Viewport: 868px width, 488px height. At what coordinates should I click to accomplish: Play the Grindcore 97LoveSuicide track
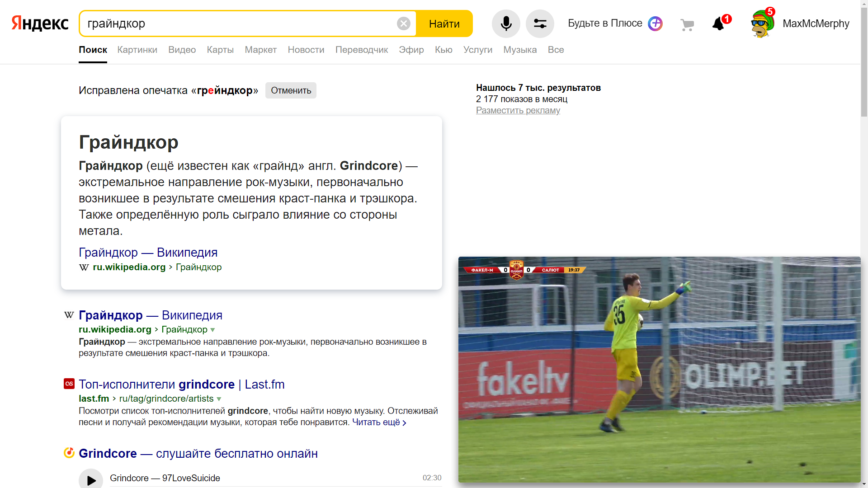tap(91, 480)
